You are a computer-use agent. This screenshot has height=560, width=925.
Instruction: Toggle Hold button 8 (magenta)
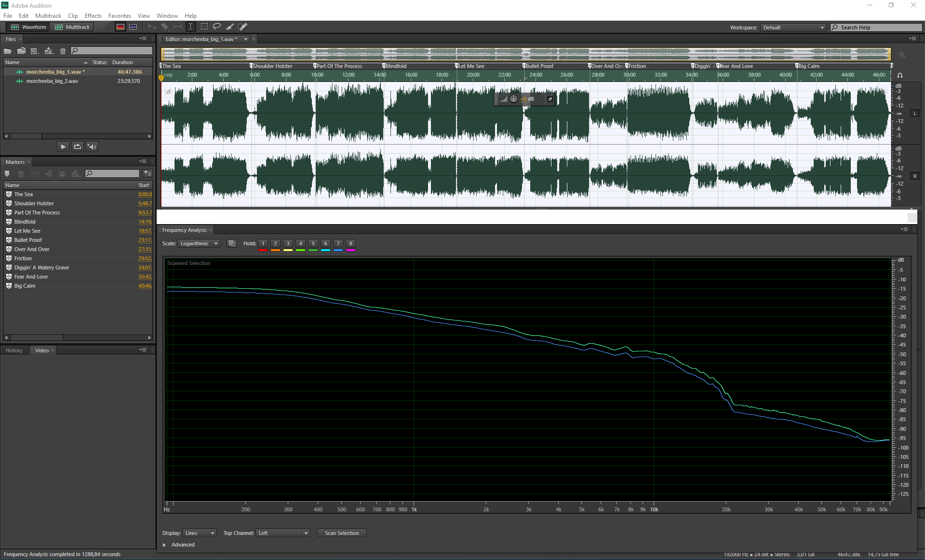tap(350, 244)
